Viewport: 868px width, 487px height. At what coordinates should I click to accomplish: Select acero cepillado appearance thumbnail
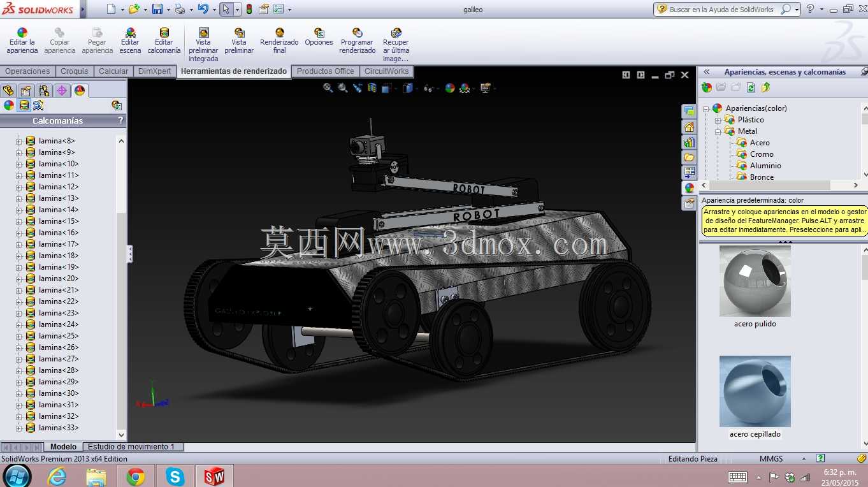755,391
